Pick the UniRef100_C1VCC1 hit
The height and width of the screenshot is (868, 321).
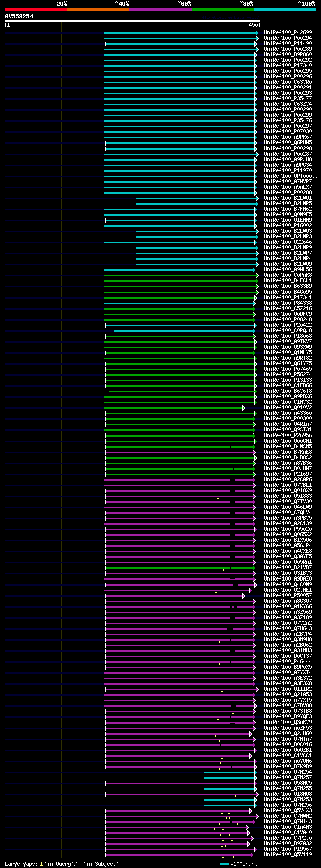coord(288,756)
